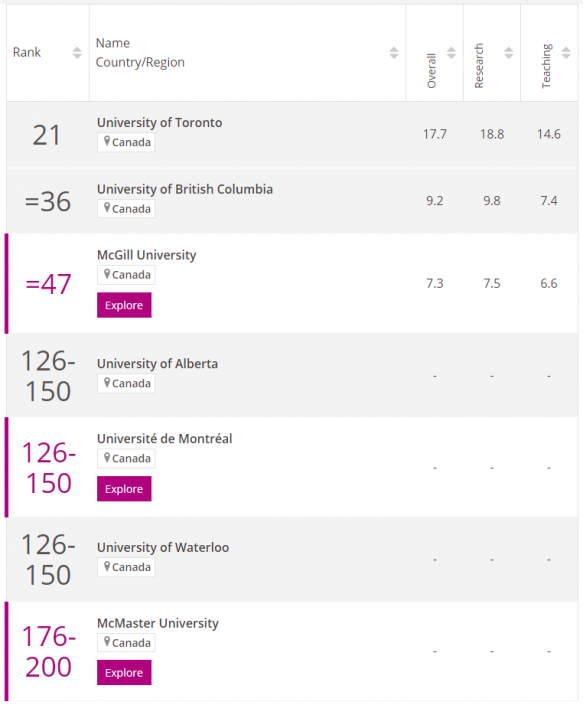The image size is (583, 705).
Task: Explore McGill University
Action: click(124, 305)
